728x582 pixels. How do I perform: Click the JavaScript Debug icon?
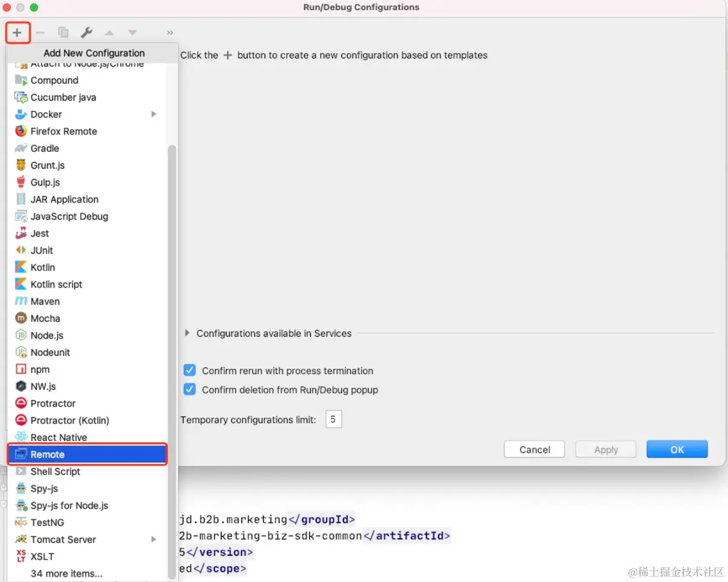[x=21, y=216]
